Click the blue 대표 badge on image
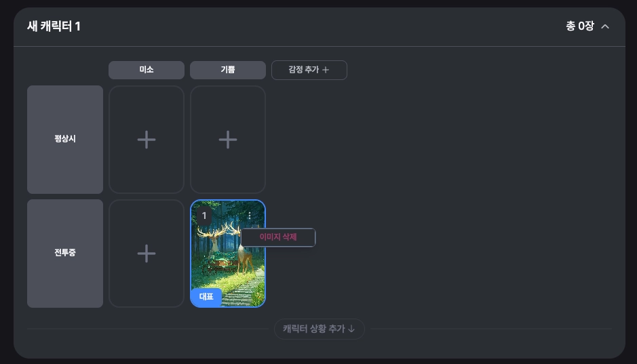 point(206,297)
